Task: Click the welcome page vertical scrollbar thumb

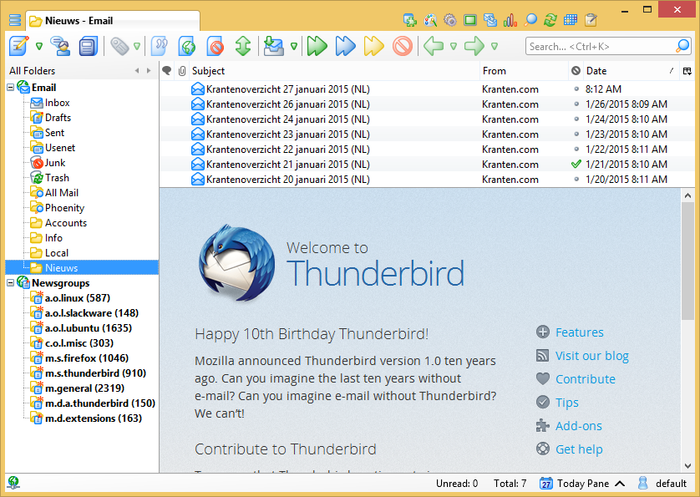Action: click(688, 261)
